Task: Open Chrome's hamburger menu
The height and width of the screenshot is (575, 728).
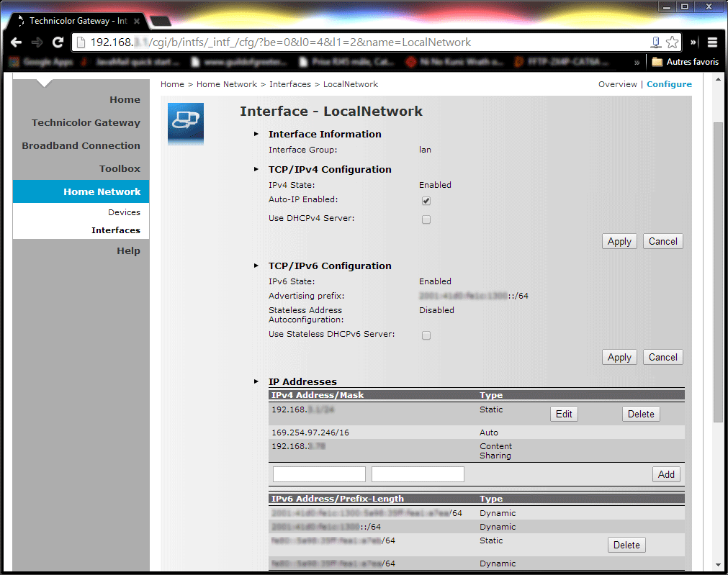Action: (712, 42)
